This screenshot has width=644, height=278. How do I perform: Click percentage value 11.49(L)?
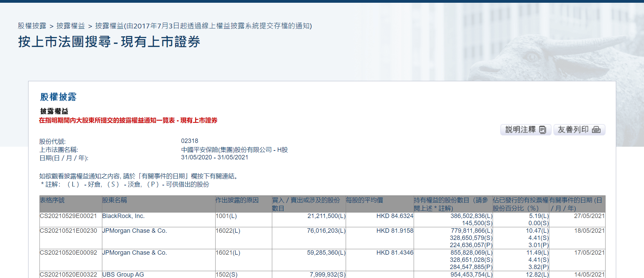[x=537, y=253]
